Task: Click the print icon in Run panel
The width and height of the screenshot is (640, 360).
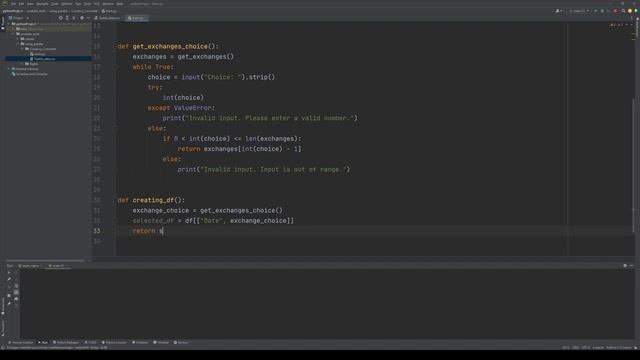Action: pyautogui.click(x=16, y=299)
